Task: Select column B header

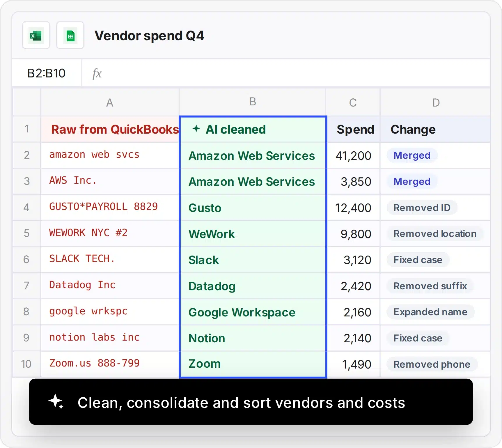Action: (x=253, y=102)
